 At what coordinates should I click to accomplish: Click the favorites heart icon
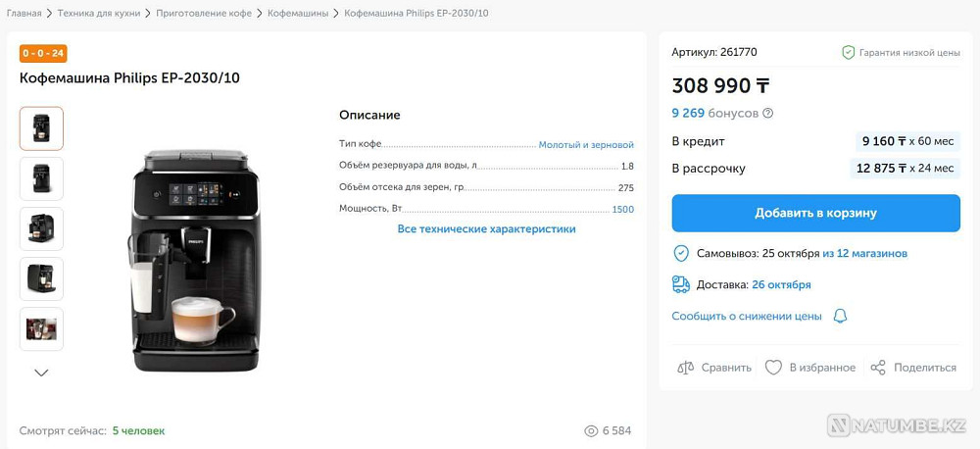pos(773,367)
